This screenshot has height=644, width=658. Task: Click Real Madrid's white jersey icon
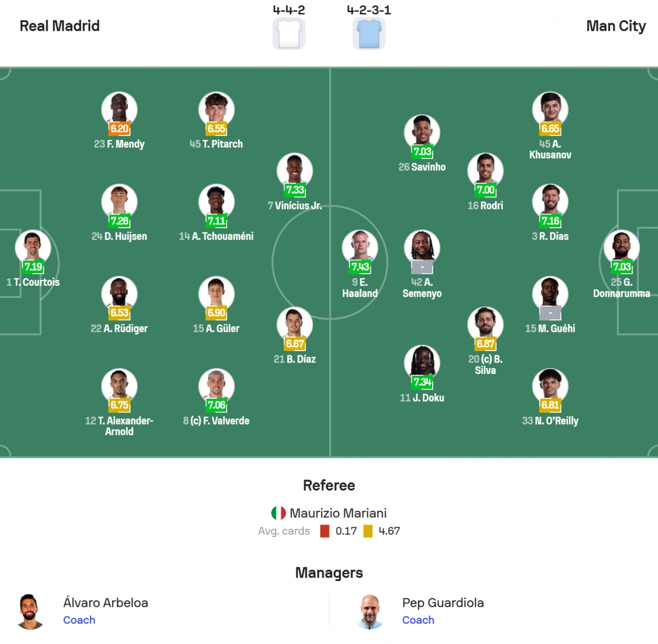pyautogui.click(x=289, y=33)
